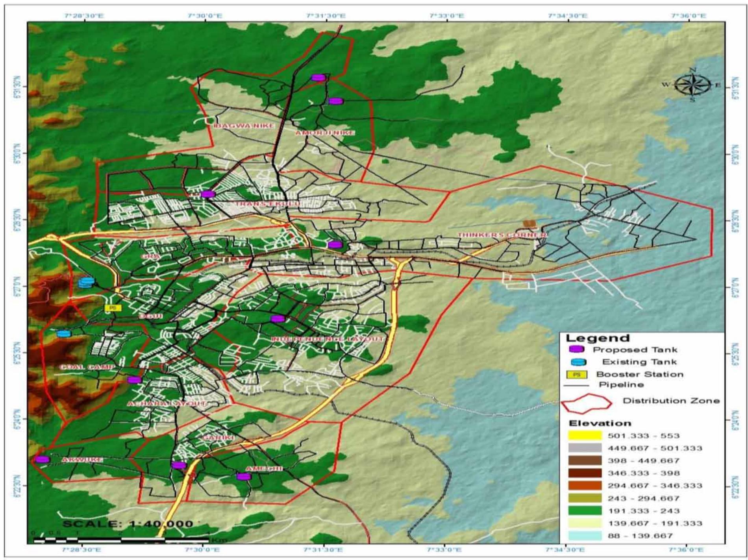
Task: Click the compass rose in the top-right corner
Action: click(694, 83)
